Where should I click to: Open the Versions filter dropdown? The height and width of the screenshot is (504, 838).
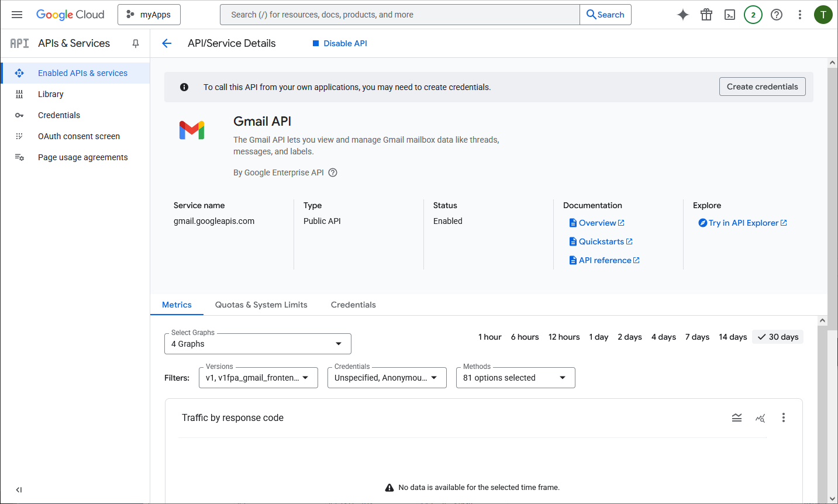[258, 378]
